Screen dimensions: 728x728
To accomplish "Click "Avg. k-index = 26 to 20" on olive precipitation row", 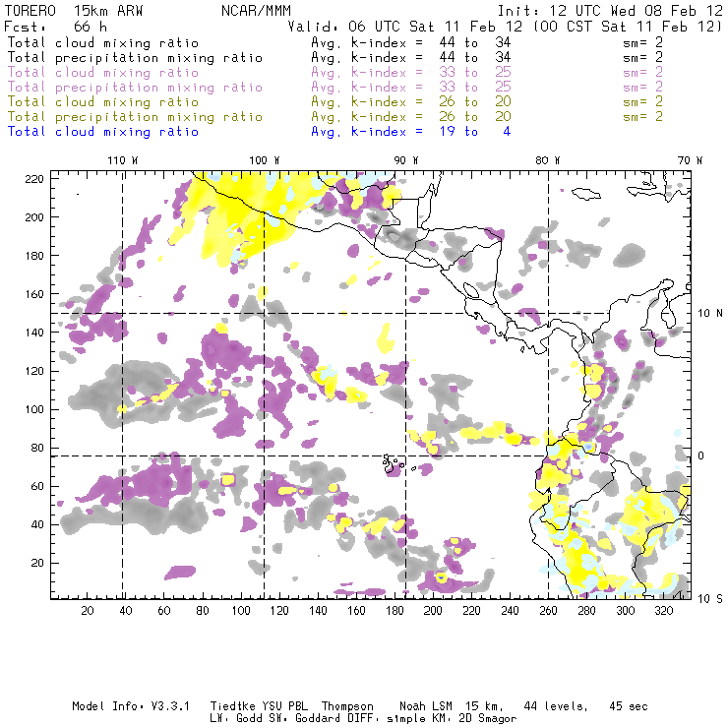I will [x=411, y=117].
